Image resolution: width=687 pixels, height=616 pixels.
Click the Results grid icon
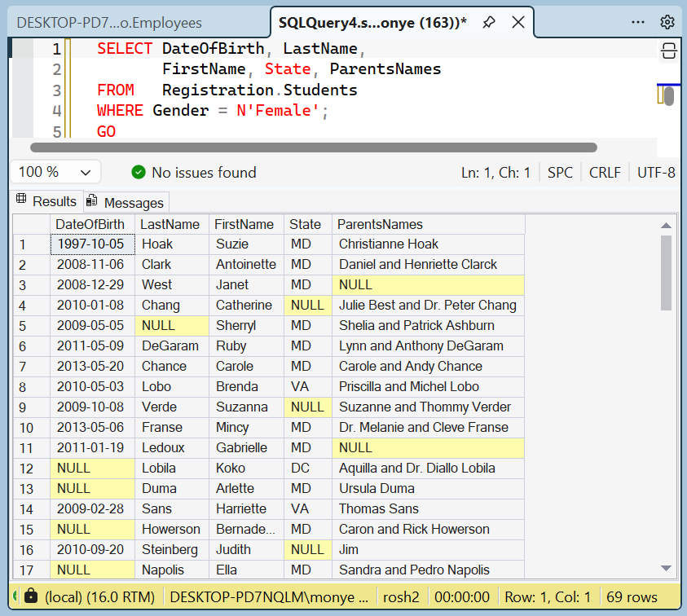pyautogui.click(x=21, y=199)
